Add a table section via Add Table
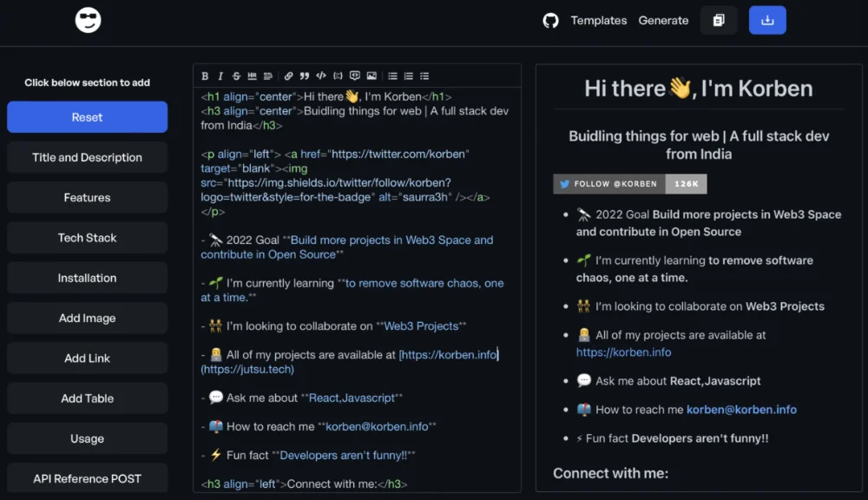Screen dimensions: 868x500 (87, 398)
